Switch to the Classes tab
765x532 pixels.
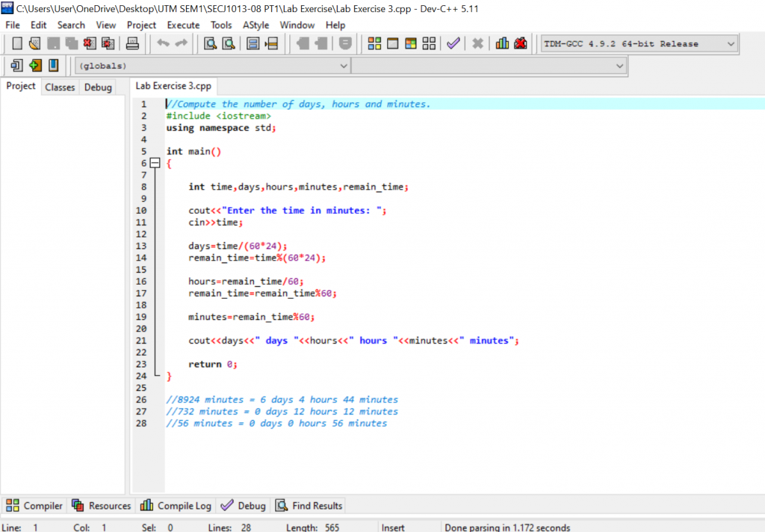[x=60, y=87]
